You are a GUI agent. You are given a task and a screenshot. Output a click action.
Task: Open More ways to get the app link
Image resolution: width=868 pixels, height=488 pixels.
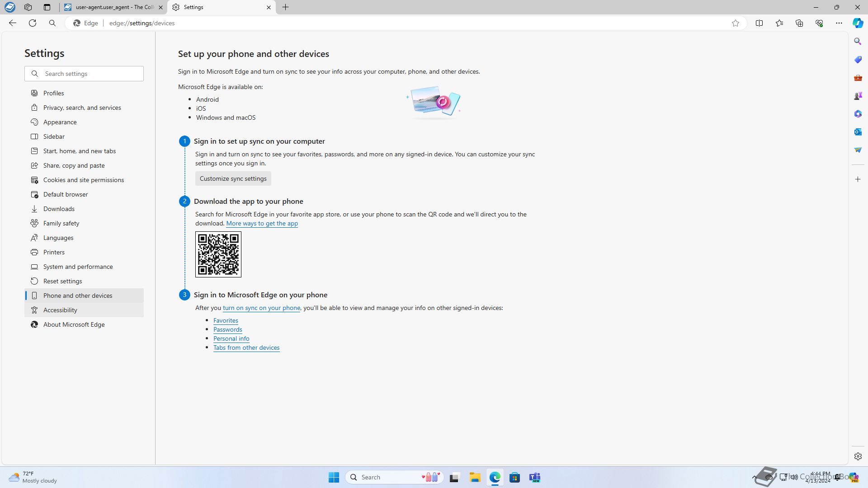tap(262, 223)
